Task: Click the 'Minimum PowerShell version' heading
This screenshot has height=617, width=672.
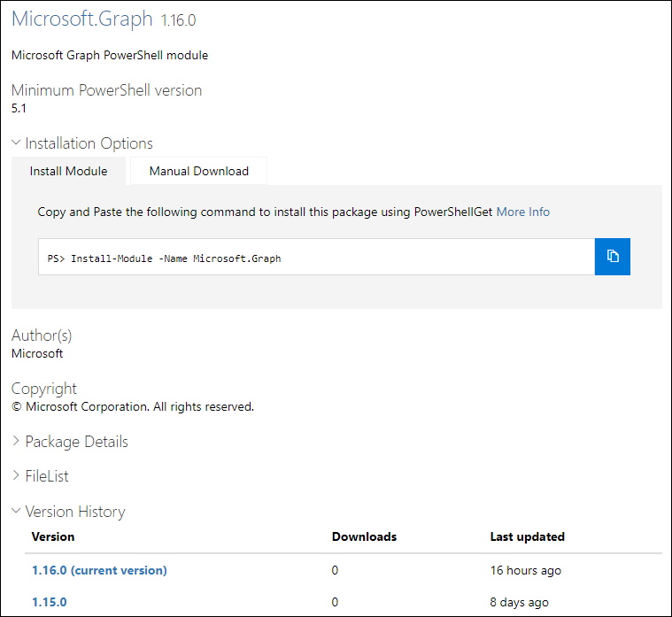Action: (107, 90)
